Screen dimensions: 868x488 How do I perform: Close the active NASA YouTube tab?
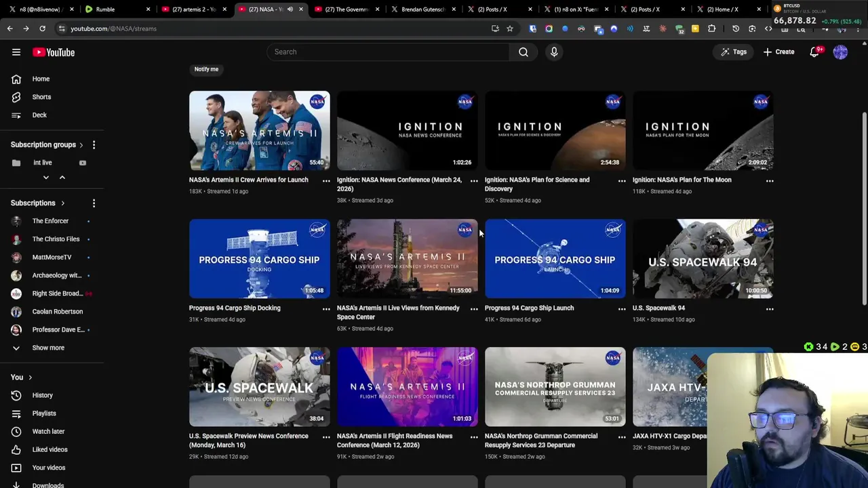(301, 9)
